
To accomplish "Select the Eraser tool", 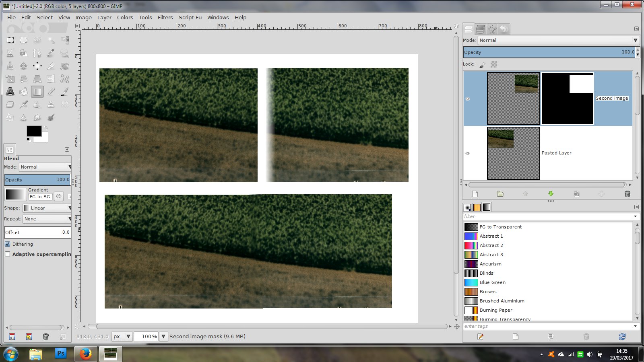I will pos(10,105).
